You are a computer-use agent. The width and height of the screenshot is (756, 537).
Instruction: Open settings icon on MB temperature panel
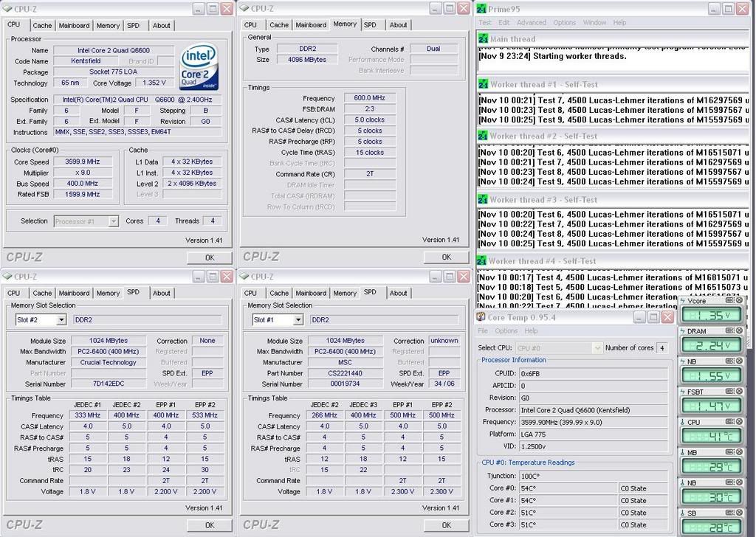[730, 451]
